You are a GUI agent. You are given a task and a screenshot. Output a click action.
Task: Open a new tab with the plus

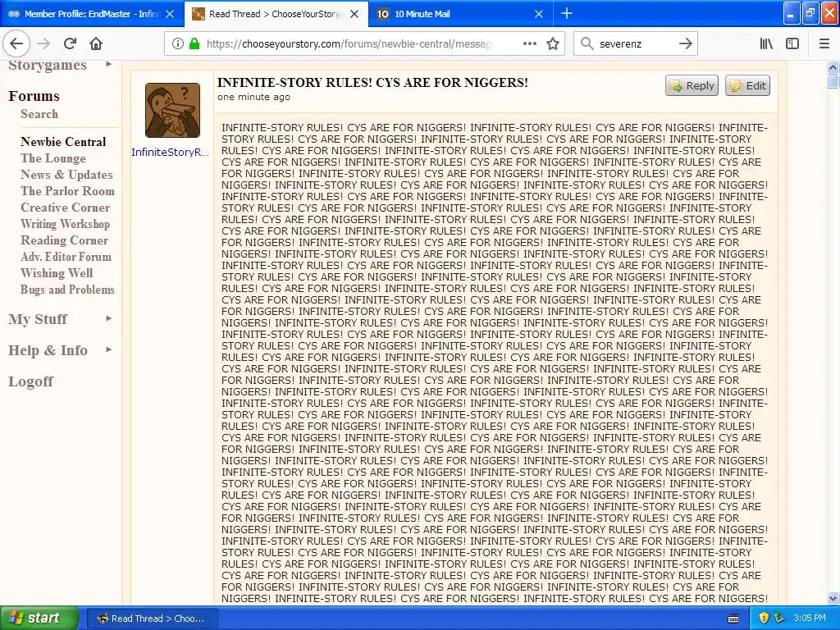tap(567, 13)
